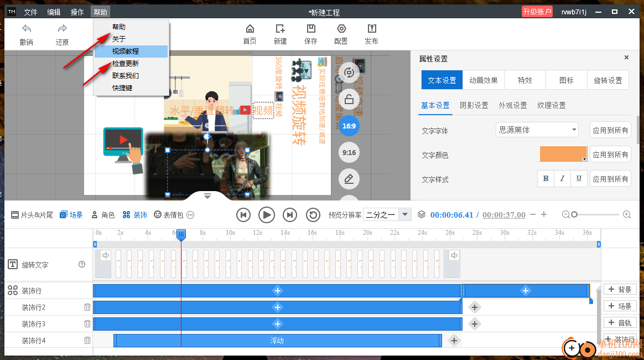
Task: Choose 关于 from help menu
Action: 131,39
